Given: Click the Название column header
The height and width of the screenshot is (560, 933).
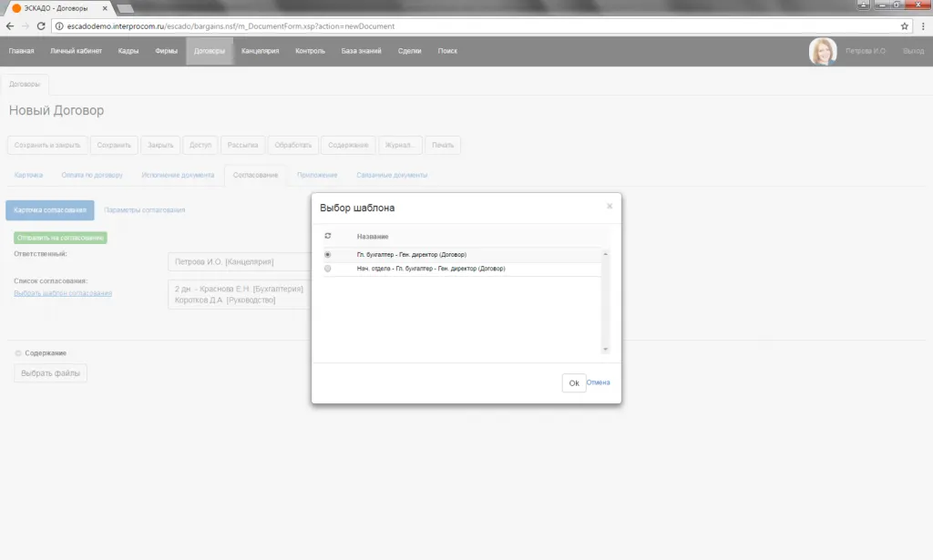Looking at the screenshot, I should [x=373, y=237].
